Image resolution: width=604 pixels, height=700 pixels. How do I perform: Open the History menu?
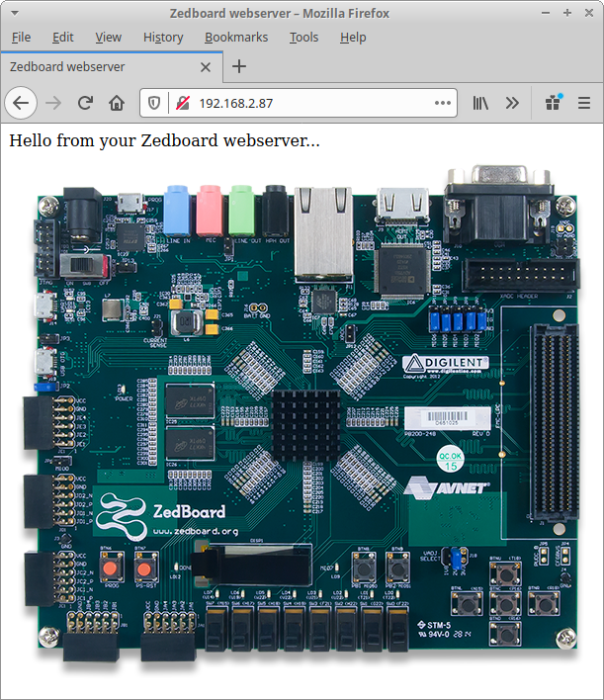[x=163, y=38]
